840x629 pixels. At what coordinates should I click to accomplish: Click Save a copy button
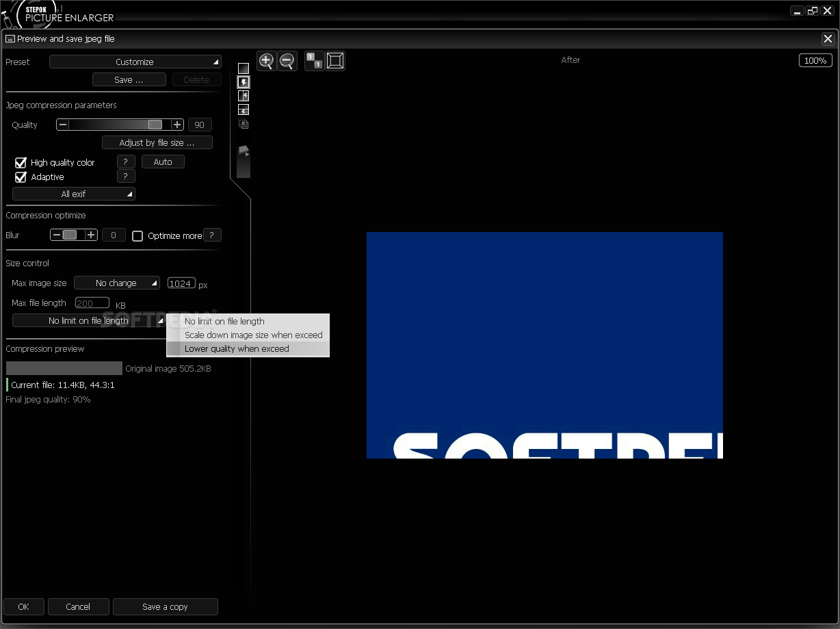(x=166, y=606)
